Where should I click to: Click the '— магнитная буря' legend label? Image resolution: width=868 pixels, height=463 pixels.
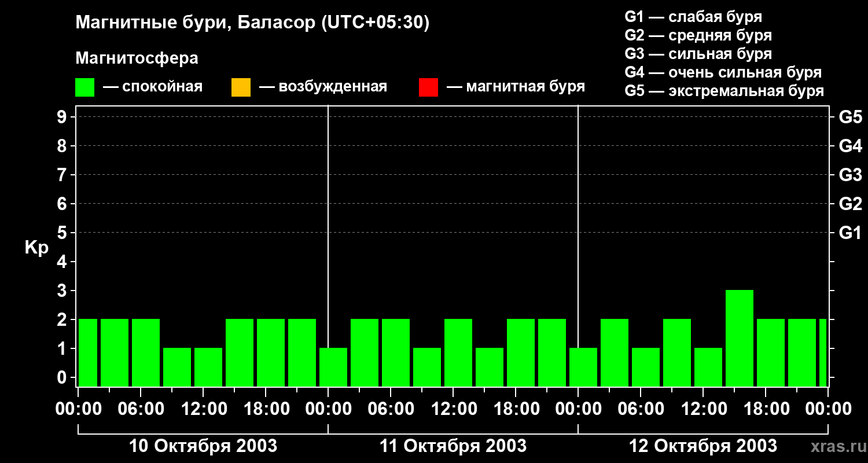coord(516,87)
